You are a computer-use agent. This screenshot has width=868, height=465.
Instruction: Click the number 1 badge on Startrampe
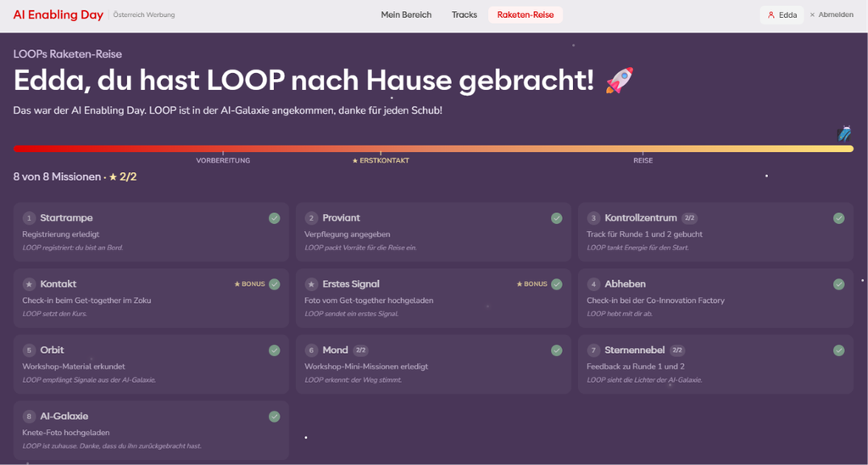click(29, 218)
